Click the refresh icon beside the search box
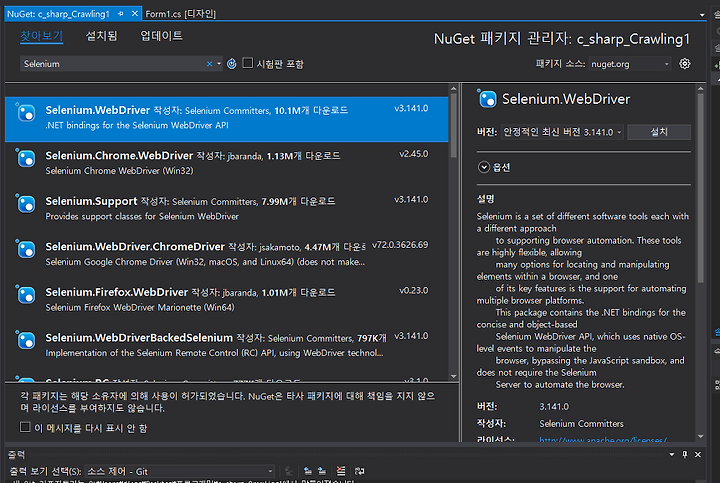 [x=232, y=64]
